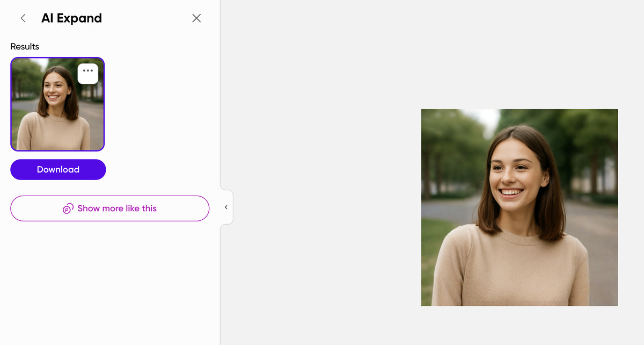
Task: Click the Results section label
Action: coord(25,47)
